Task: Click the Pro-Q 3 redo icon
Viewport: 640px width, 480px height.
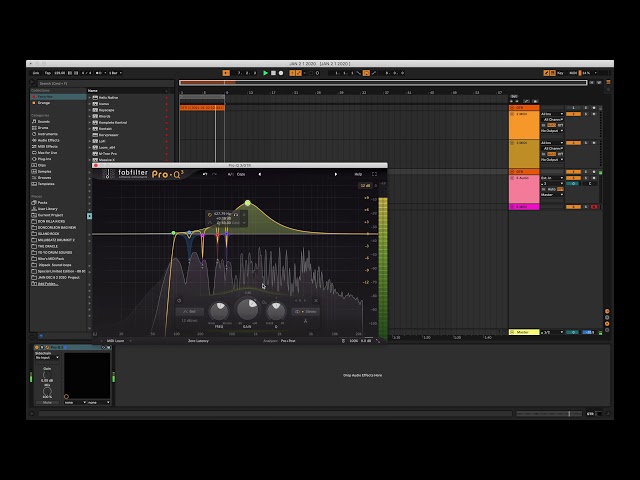Action: 214,174
